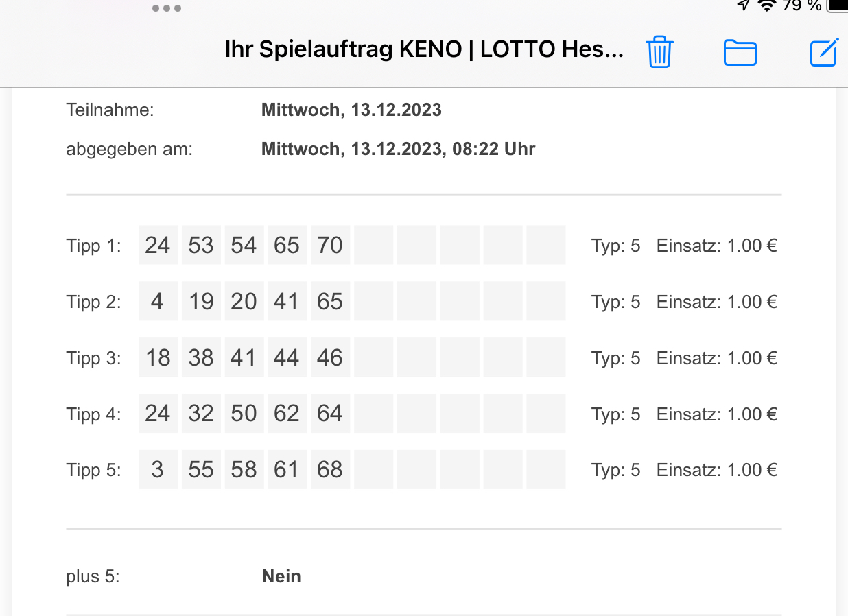Image resolution: width=848 pixels, height=616 pixels.
Task: Tap the location arrow status icon
Action: (x=744, y=5)
